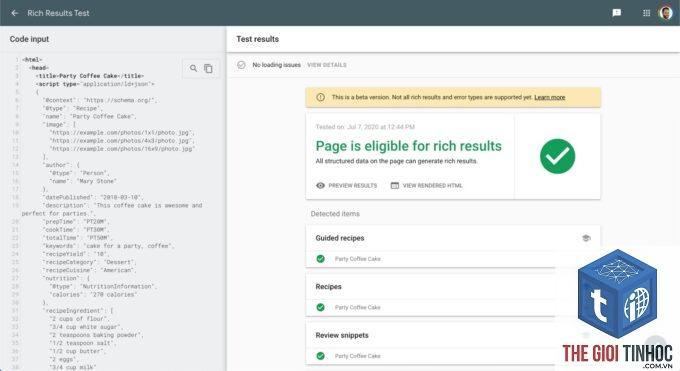Click the 2 teaspoons baking powder line
The image size is (680, 371).
click(97, 335)
